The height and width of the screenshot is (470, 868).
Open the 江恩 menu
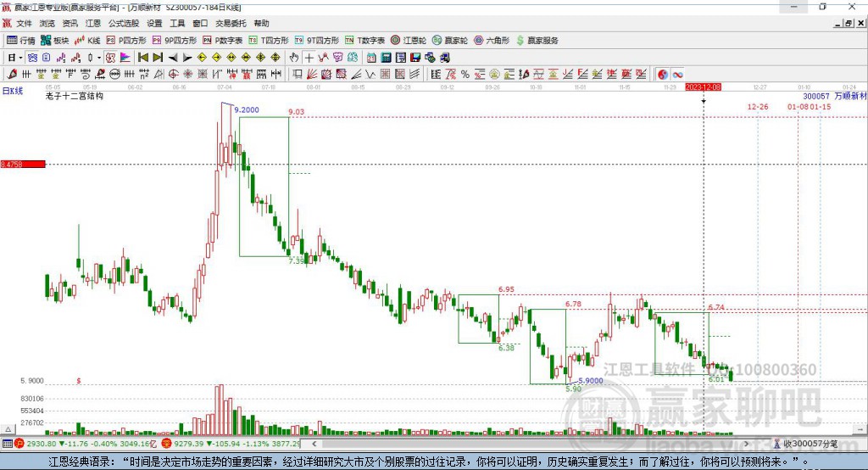tap(93, 23)
